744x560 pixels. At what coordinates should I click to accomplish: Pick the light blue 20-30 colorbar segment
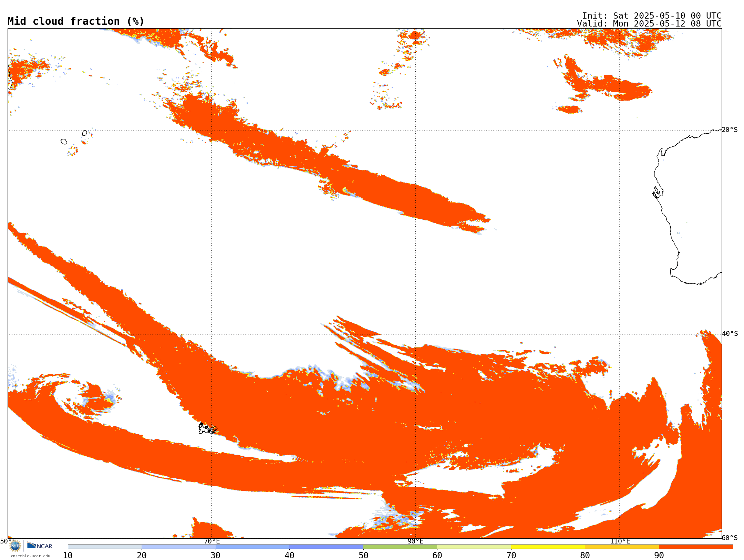[178, 547]
